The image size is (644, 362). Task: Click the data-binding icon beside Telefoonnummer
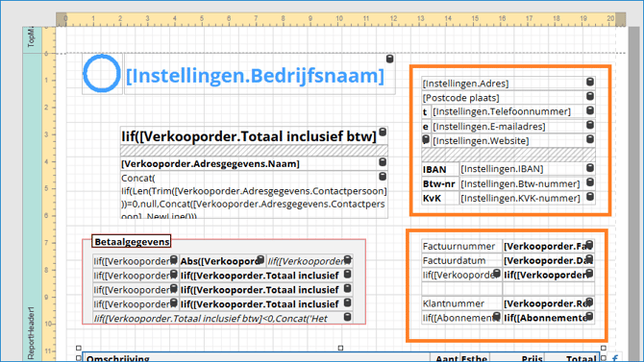pos(590,110)
